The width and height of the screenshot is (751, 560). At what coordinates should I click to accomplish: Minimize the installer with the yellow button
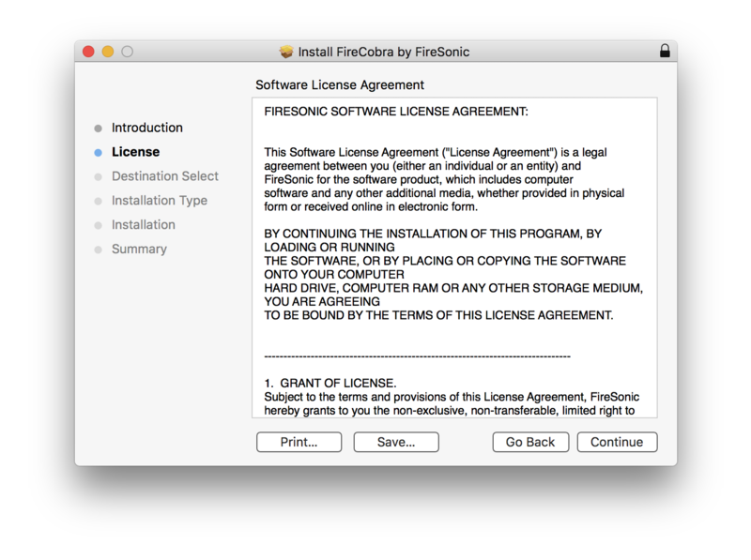[108, 52]
